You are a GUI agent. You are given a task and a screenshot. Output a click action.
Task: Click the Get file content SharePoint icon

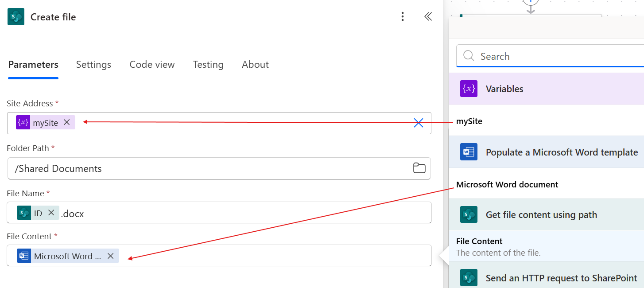tap(469, 215)
